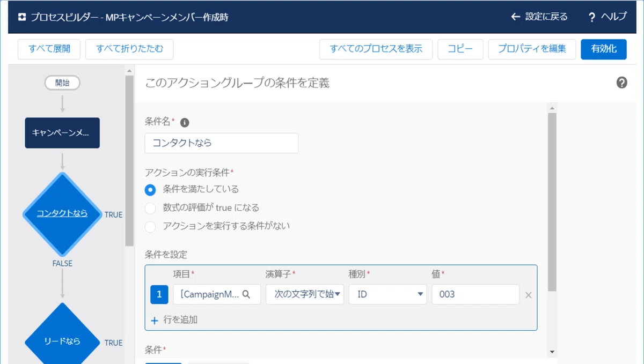This screenshot has height=364, width=644.
Task: Select radio 数式の評価が true になる
Action: click(150, 207)
